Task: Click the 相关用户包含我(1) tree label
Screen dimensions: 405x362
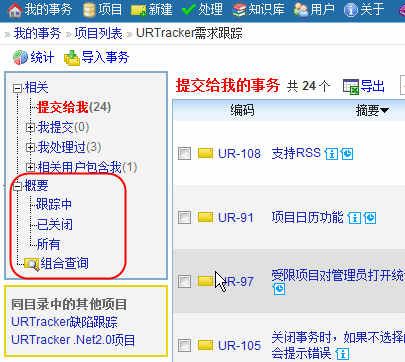Action: pyautogui.click(x=87, y=167)
